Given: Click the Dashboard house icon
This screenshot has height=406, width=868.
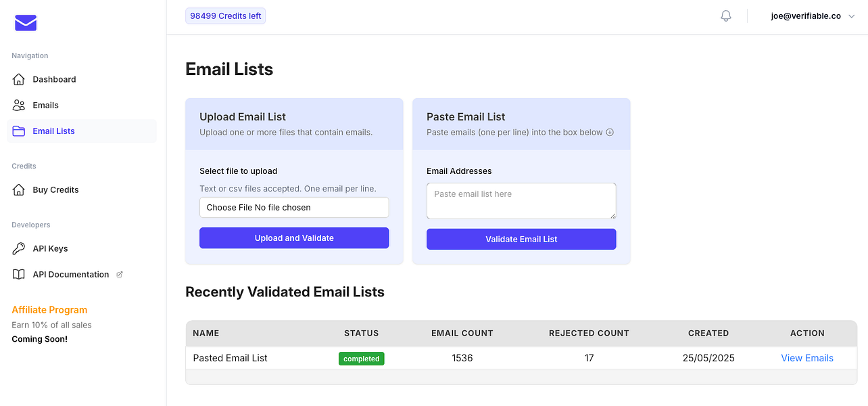Looking at the screenshot, I should tap(19, 79).
